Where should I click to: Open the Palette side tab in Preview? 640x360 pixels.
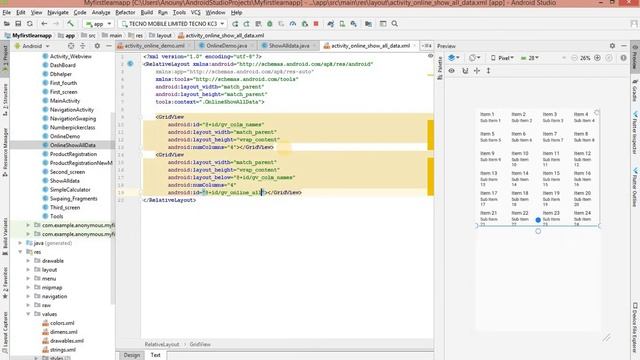pos(440,68)
